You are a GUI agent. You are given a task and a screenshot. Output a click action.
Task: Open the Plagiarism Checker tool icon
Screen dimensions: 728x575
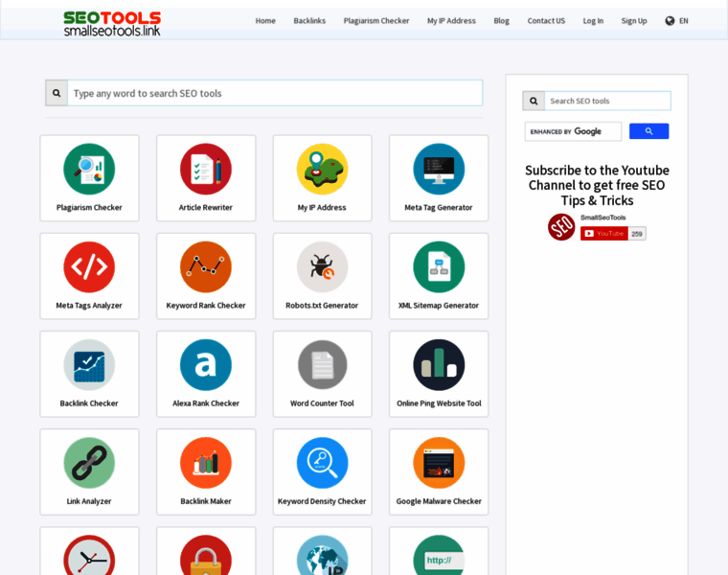tap(89, 169)
